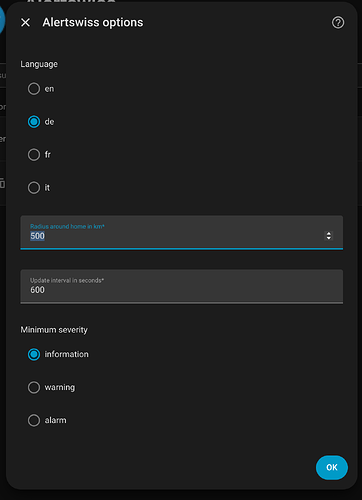Viewport: 362px width, 500px height.
Task: Choose the it language option
Action: pos(34,188)
